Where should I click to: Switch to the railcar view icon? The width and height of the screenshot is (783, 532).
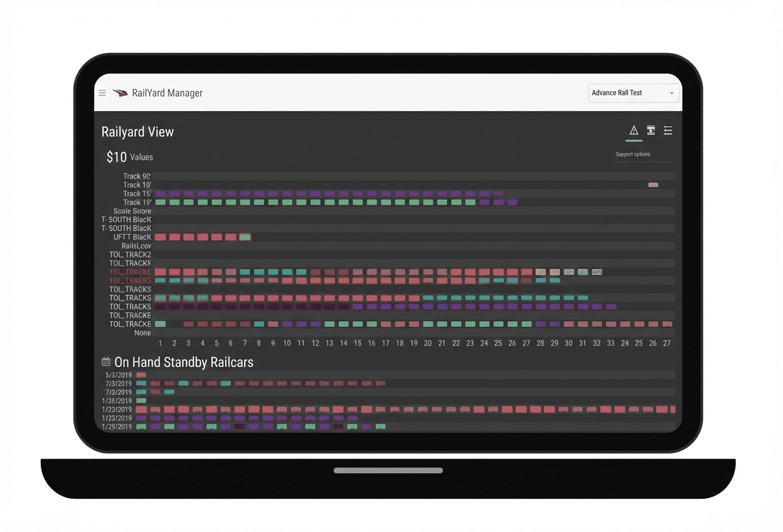pos(651,130)
